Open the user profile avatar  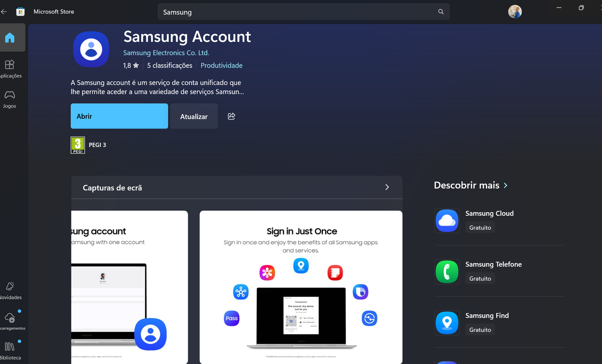[x=515, y=12]
